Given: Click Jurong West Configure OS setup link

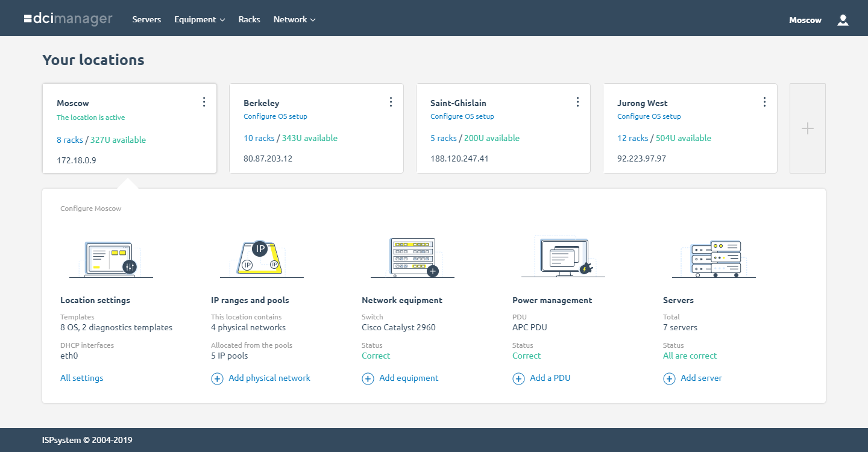Looking at the screenshot, I should (649, 116).
